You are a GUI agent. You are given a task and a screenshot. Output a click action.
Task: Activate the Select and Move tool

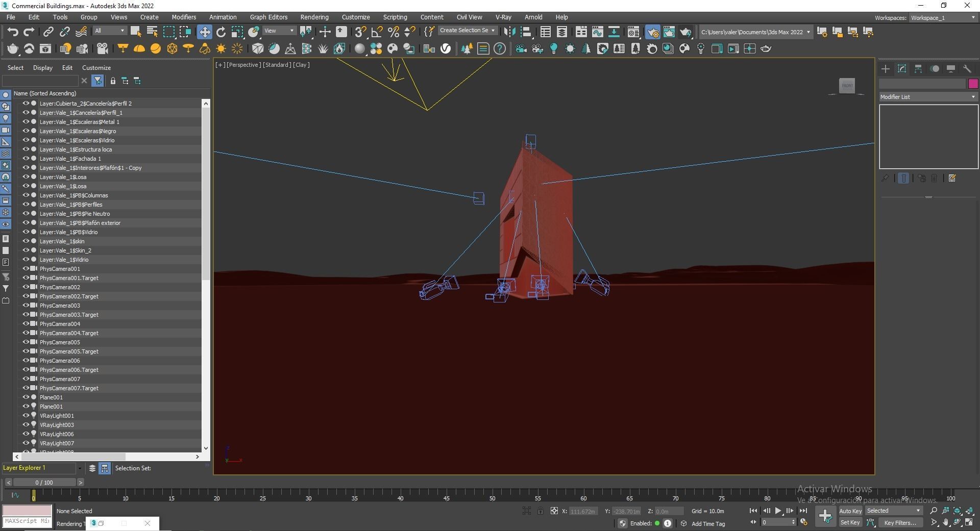205,32
